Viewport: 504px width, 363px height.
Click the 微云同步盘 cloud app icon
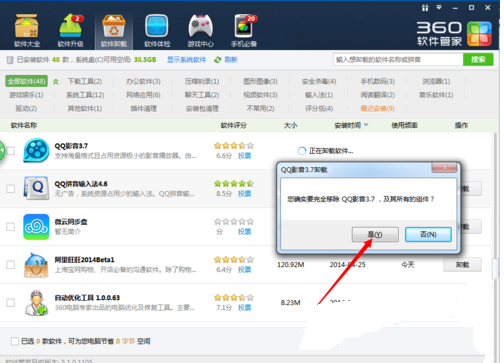[x=36, y=227]
